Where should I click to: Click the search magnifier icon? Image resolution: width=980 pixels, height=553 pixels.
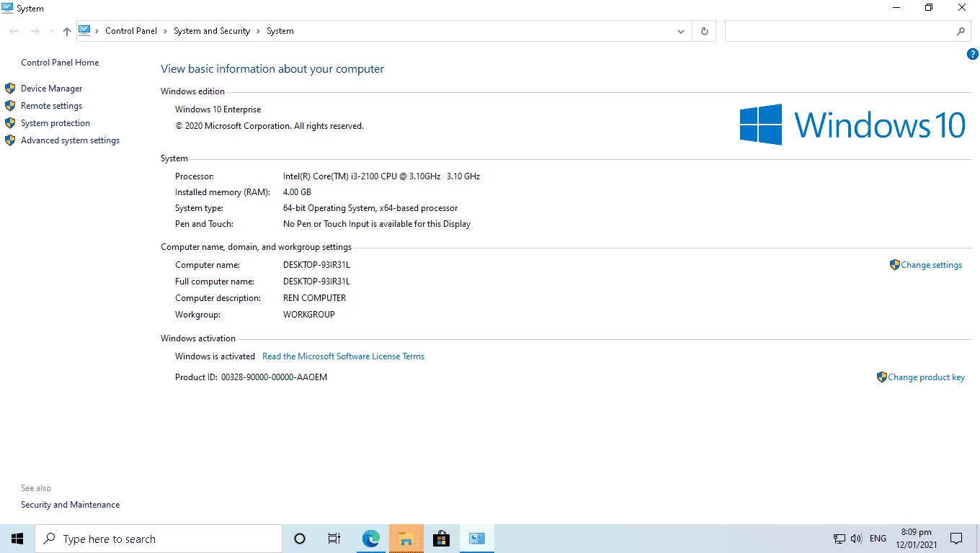[x=961, y=31]
